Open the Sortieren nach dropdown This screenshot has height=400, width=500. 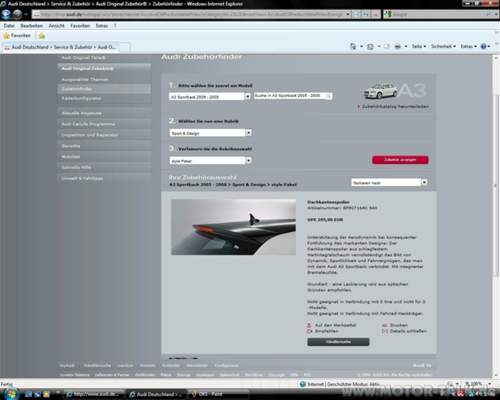click(x=389, y=182)
